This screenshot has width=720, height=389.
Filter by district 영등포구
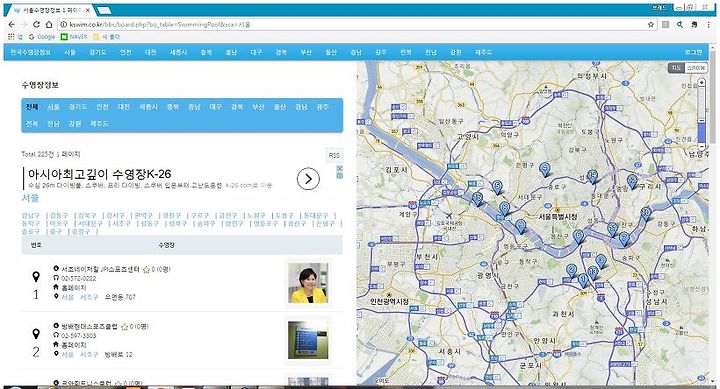265,223
